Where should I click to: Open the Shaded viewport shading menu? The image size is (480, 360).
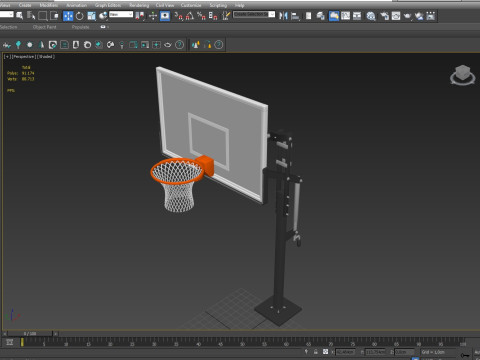click(x=46, y=57)
